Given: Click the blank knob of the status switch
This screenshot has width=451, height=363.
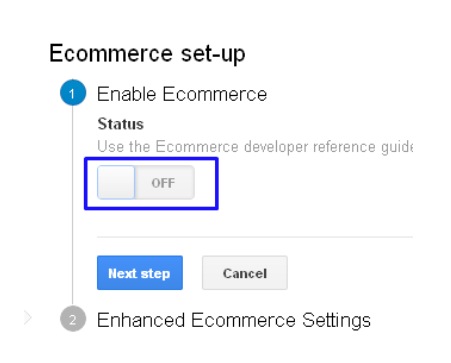Looking at the screenshot, I should pos(116,183).
